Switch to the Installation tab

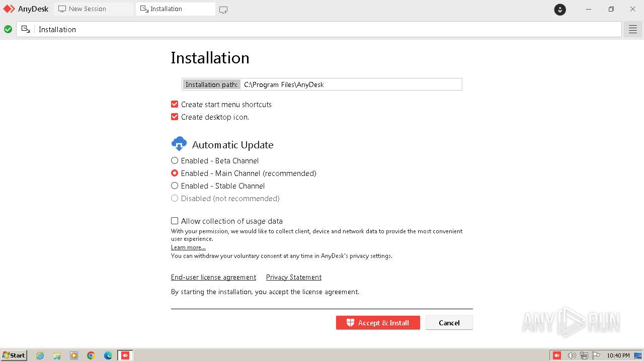pos(176,9)
